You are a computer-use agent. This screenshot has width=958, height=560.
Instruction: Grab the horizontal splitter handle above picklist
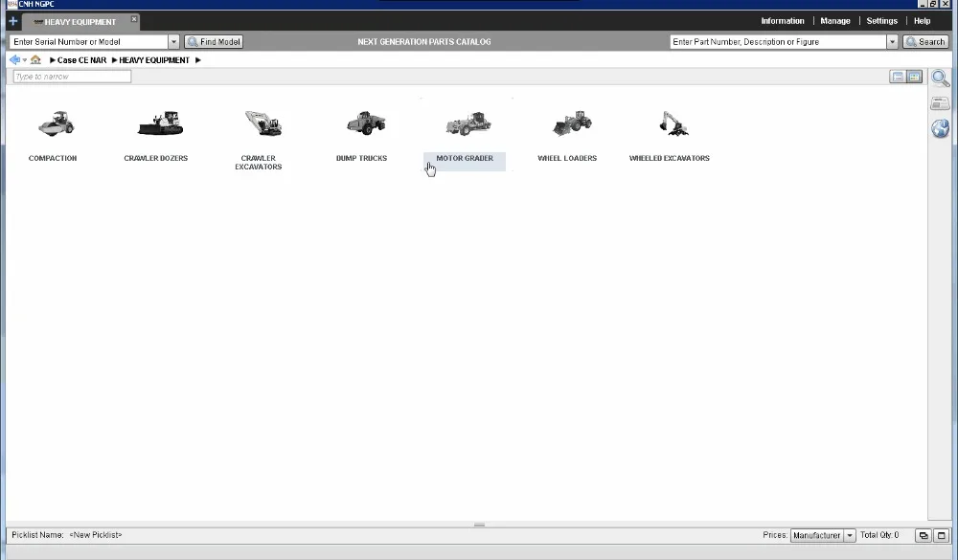click(x=479, y=525)
